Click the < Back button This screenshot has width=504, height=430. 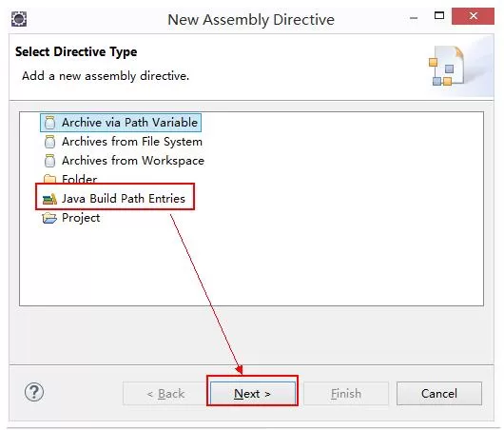165,393
